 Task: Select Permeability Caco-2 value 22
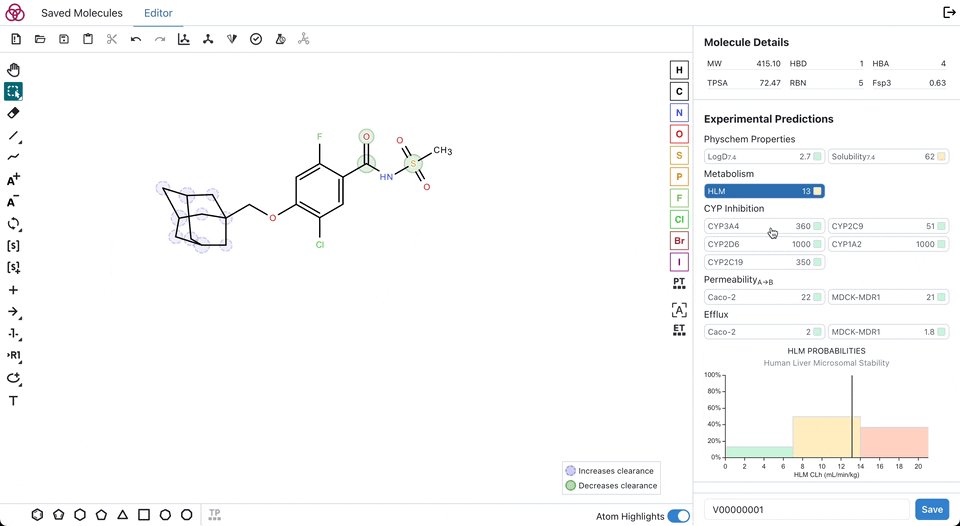coord(764,297)
